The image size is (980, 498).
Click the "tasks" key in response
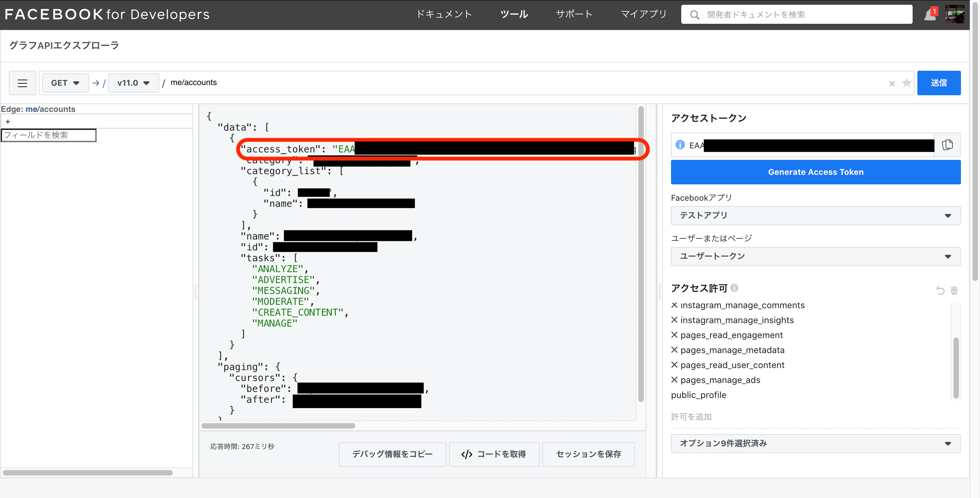(x=260, y=258)
